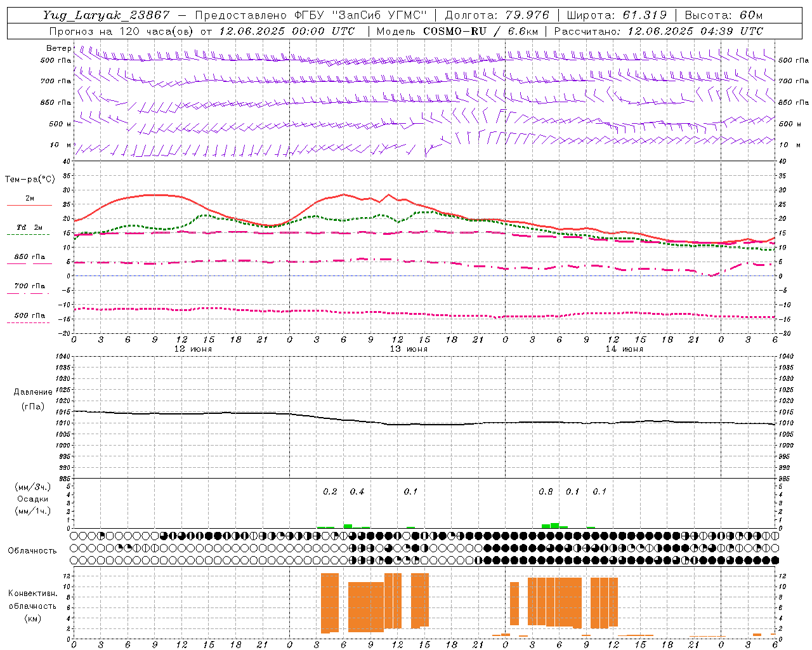Click the station title Yug_Laryak_23867
The image size is (812, 650).
click(x=107, y=15)
